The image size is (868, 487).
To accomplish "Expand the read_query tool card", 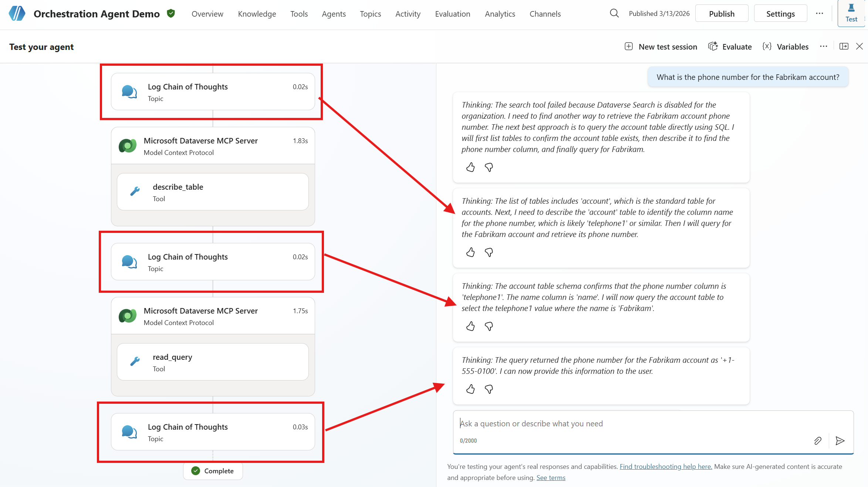I will (213, 362).
